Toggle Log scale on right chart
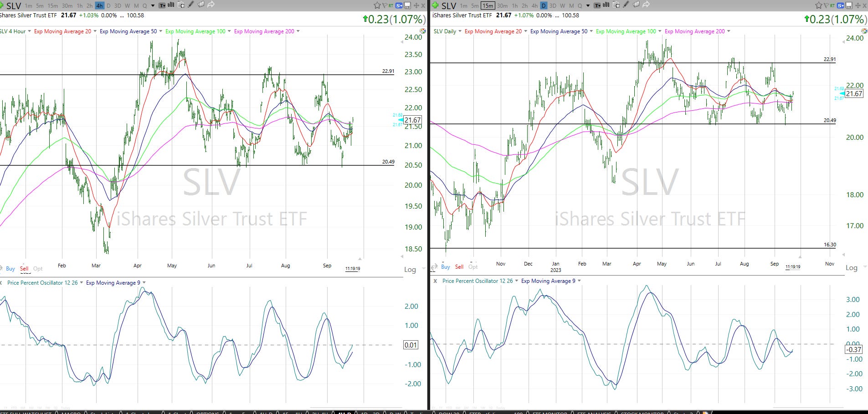This screenshot has height=414, width=868. (851, 268)
